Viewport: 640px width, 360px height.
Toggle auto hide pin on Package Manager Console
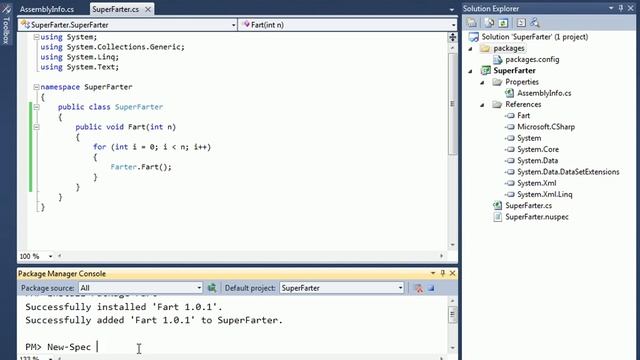[x=443, y=273]
